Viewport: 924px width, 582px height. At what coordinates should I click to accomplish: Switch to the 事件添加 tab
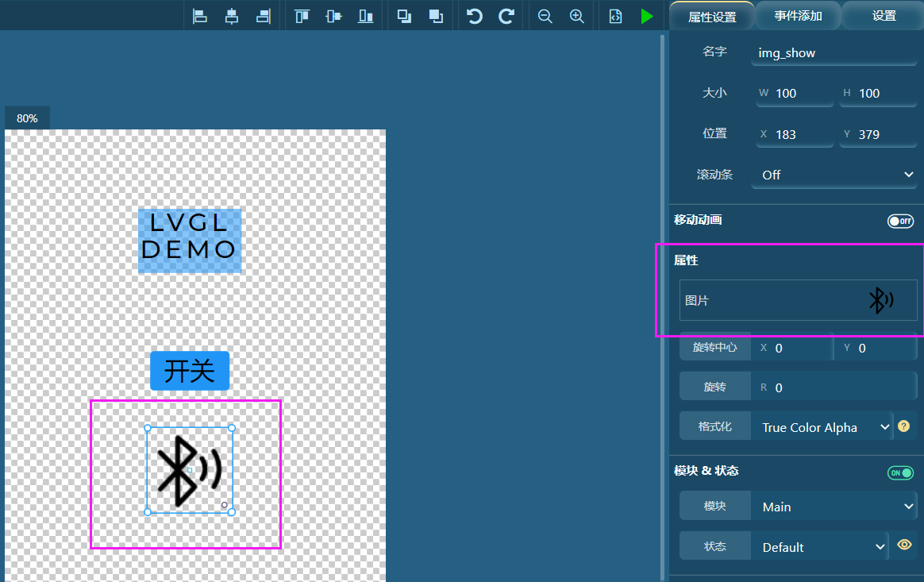pos(798,16)
